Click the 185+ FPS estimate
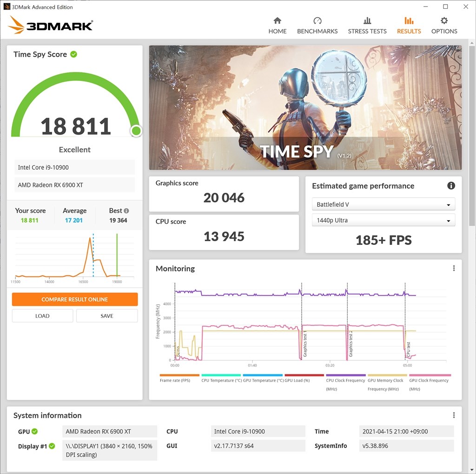The height and width of the screenshot is (474, 476). [383, 240]
